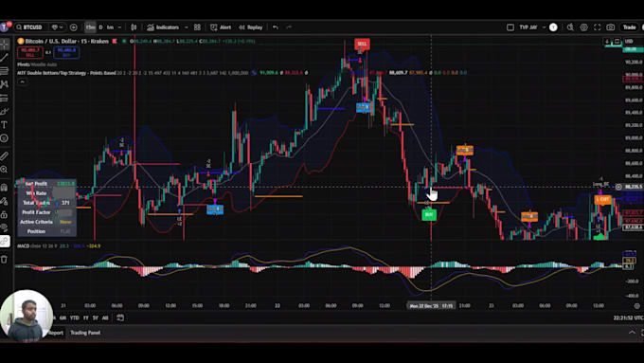The image size is (644, 363).
Task: Open chart settings gear icon
Action: pos(583,27)
